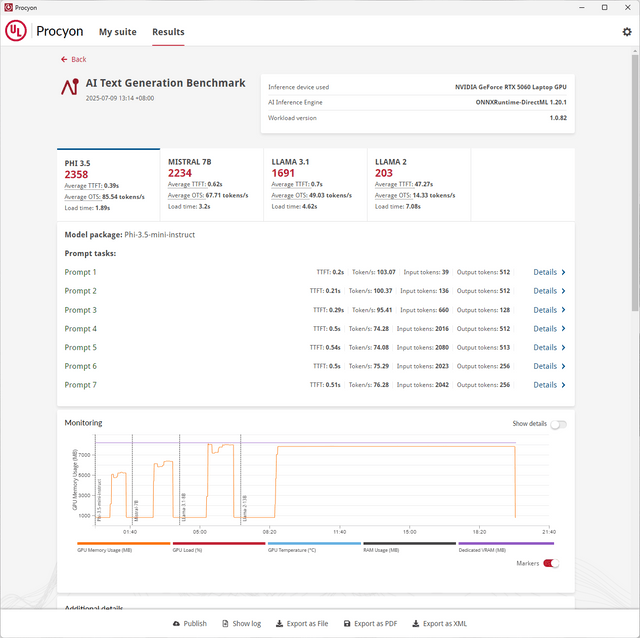
Task: Click the Average OTS label under MISTRAL 7B
Action: point(186,196)
